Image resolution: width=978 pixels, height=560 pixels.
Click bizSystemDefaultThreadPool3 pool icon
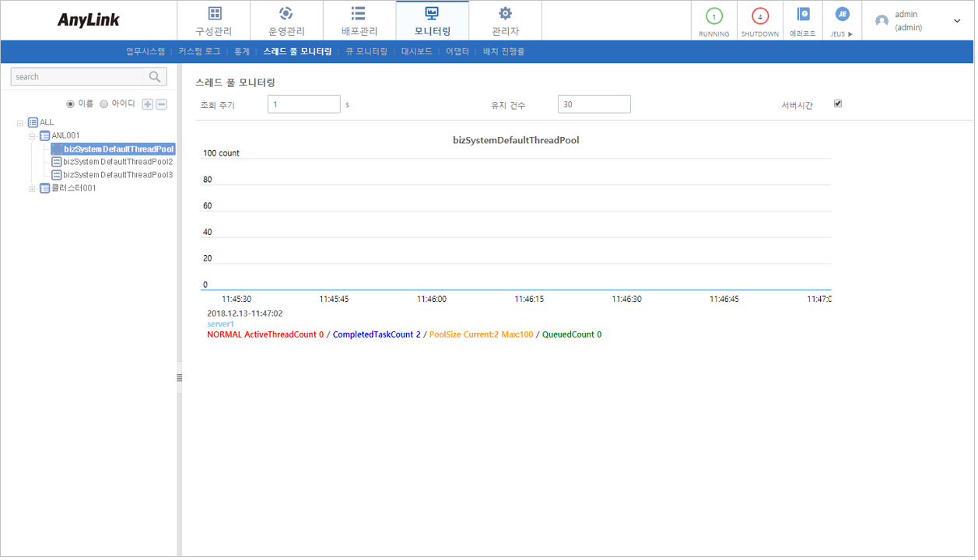[57, 175]
